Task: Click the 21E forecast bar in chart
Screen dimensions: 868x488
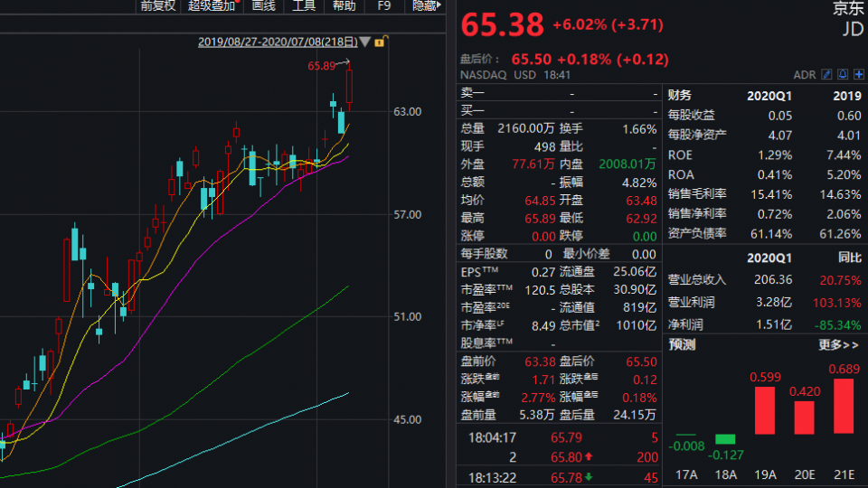Action: [842, 406]
